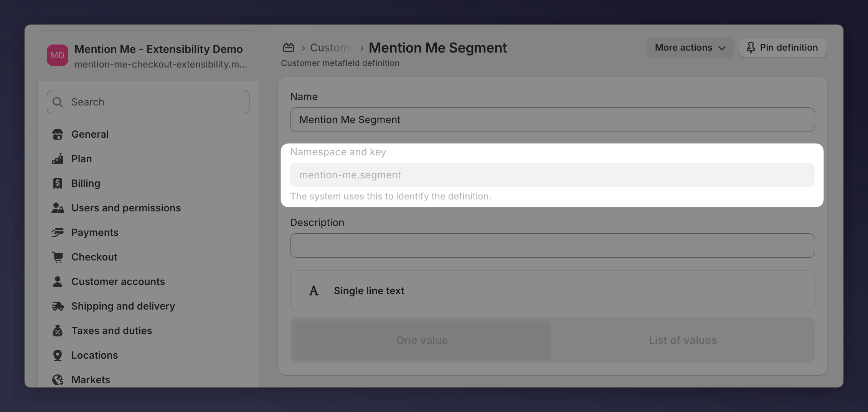This screenshot has width=868, height=412.
Task: Click the MD store avatar icon
Action: coord(58,55)
